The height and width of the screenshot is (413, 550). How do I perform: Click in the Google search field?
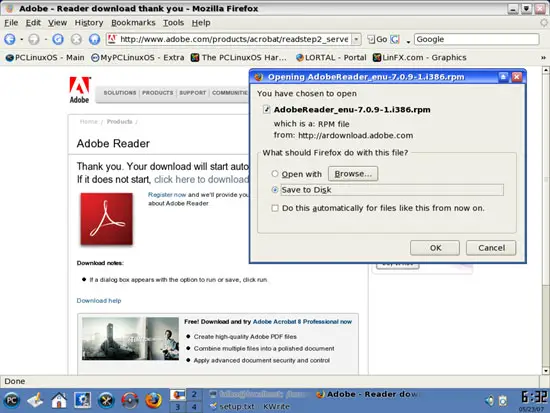tap(476, 39)
